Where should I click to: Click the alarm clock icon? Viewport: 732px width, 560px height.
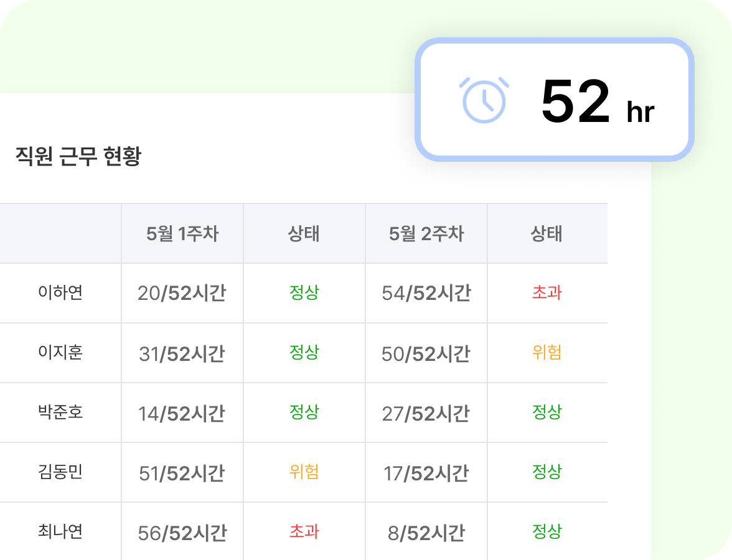484,100
